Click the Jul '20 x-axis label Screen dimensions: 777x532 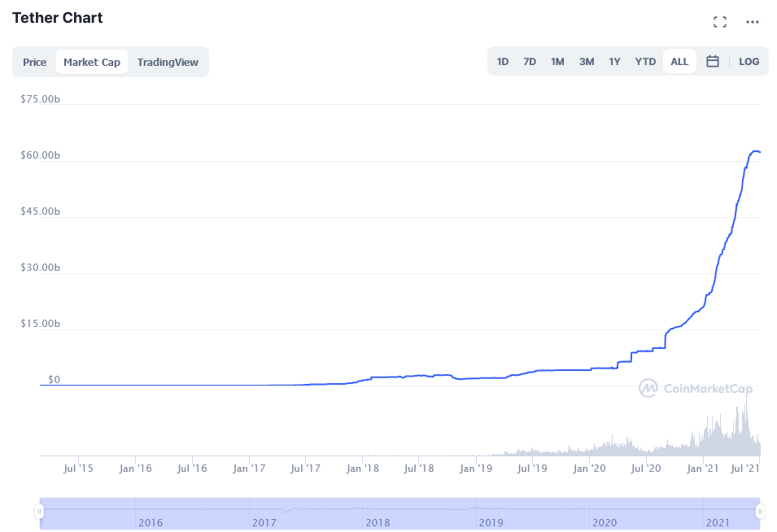(x=646, y=468)
